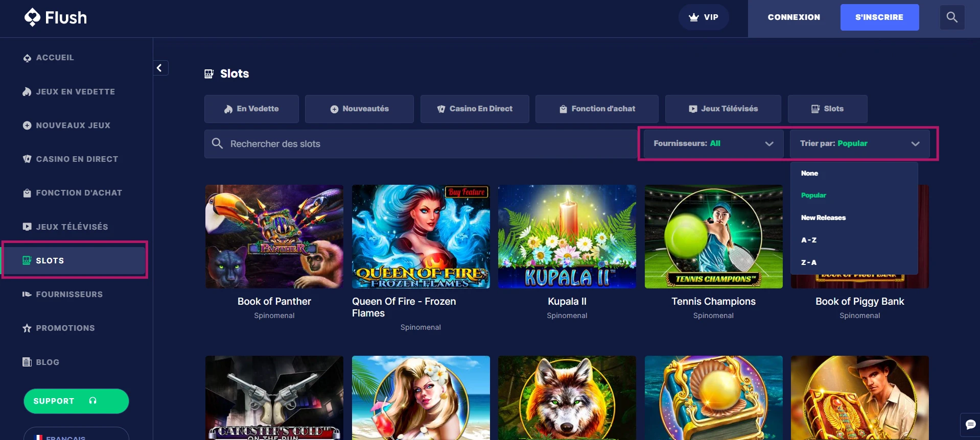Click the Queen Of Fire - Frozen Flames title
This screenshot has width=980, height=440.
point(404,307)
